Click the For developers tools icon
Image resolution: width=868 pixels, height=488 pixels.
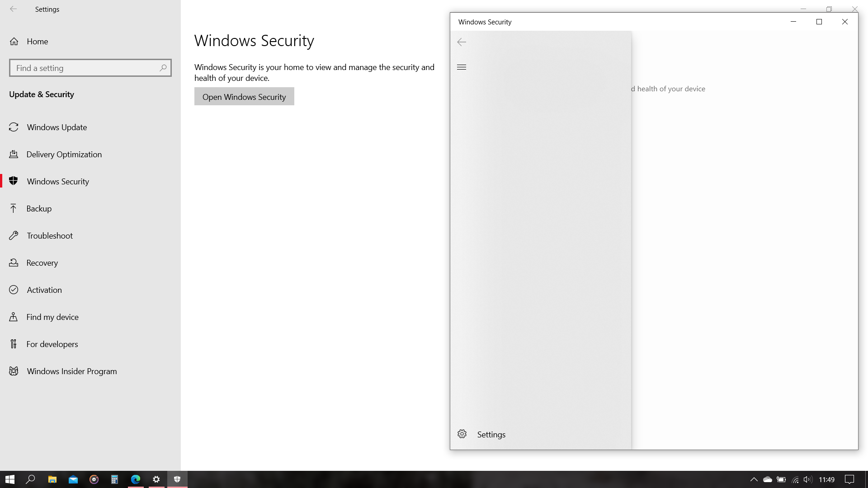(14, 344)
